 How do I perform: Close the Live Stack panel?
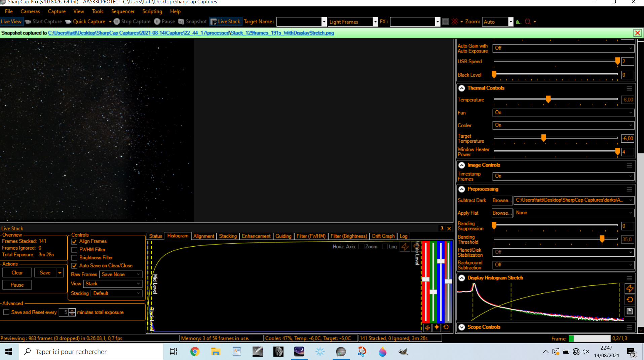[x=449, y=228]
